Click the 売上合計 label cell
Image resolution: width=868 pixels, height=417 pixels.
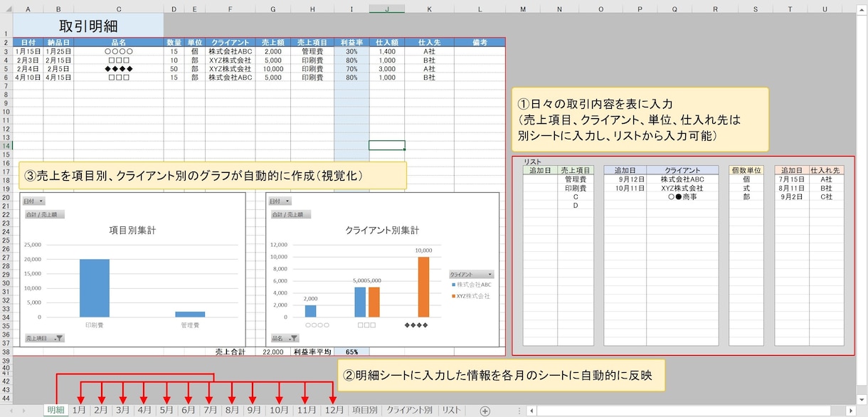tap(230, 352)
